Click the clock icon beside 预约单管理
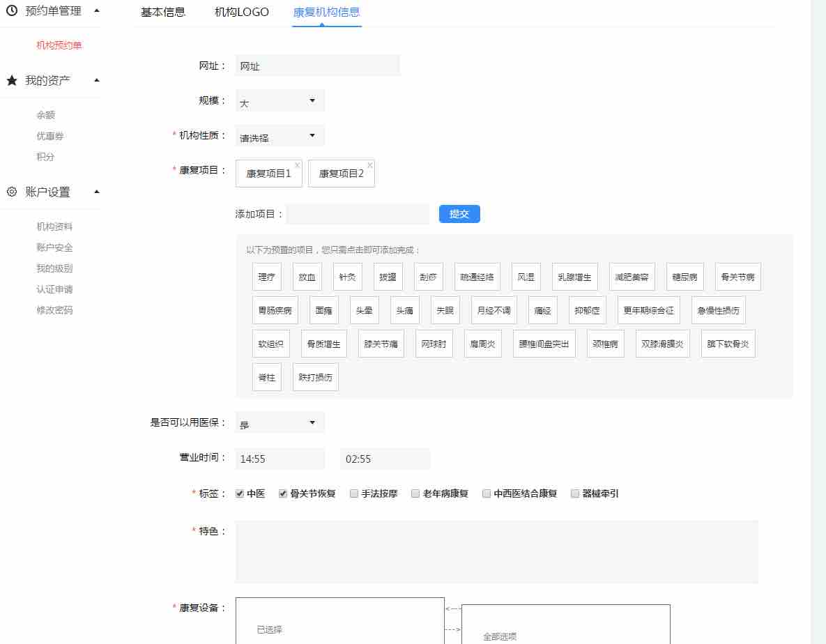Image resolution: width=826 pixels, height=644 pixels. [11, 10]
